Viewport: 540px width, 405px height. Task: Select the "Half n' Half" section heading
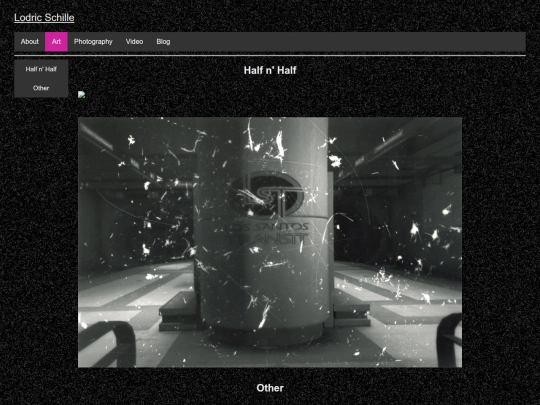(270, 70)
